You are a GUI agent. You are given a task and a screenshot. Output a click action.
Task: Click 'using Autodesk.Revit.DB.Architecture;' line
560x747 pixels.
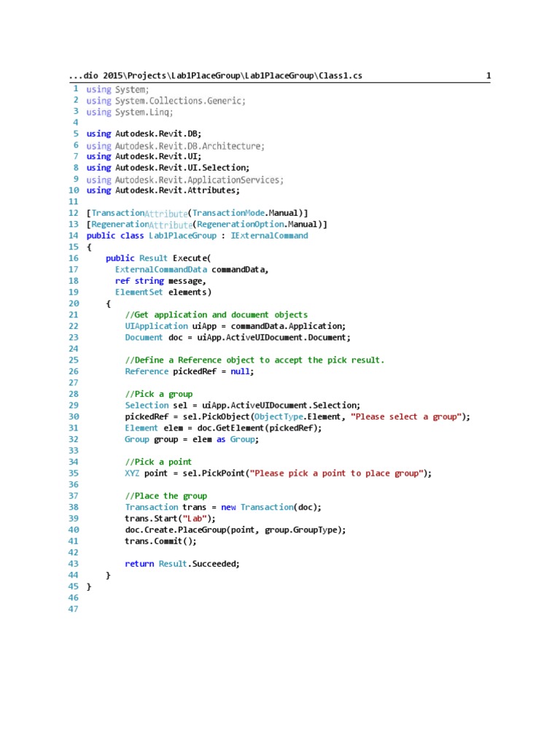click(x=175, y=146)
